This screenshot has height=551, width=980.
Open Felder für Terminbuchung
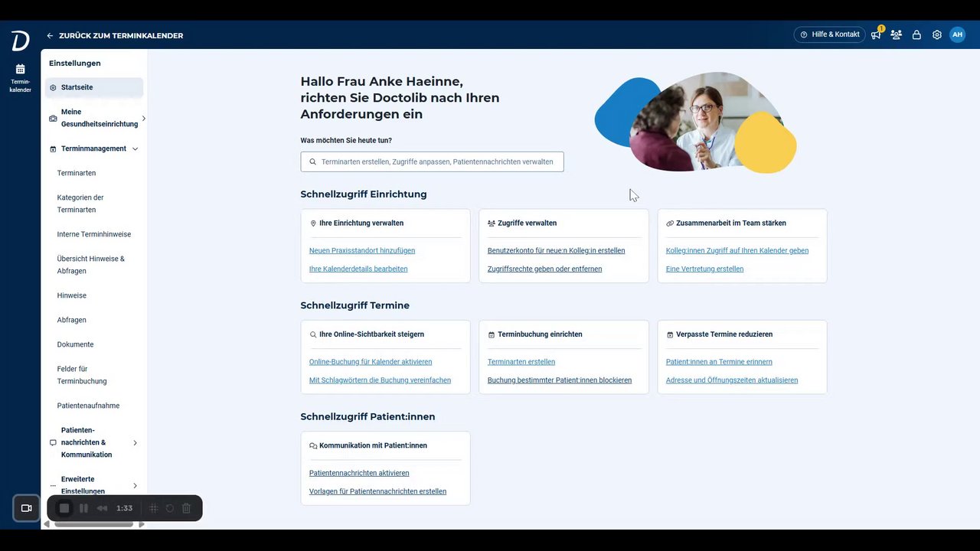tap(82, 375)
